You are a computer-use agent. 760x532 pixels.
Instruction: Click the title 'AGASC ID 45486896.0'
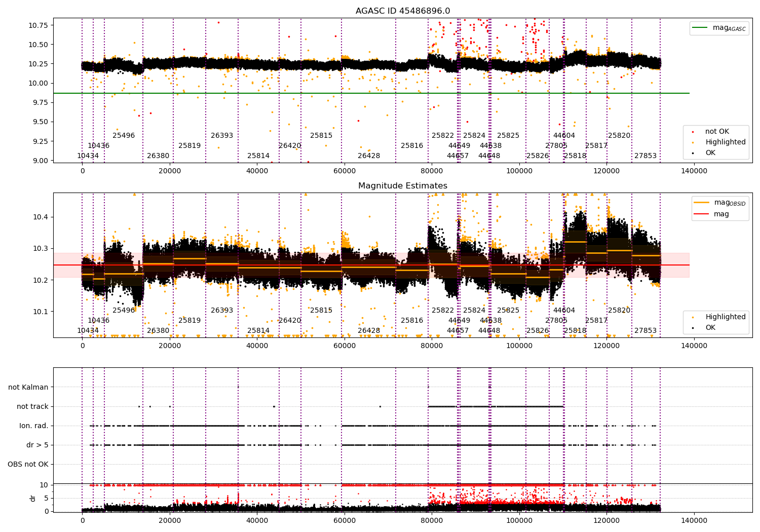pyautogui.click(x=403, y=11)
